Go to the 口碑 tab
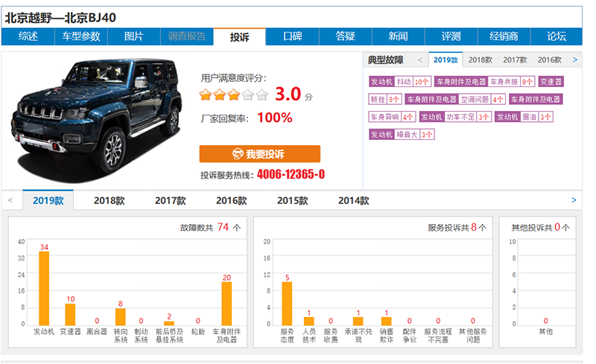The image size is (596, 364). pos(292,36)
